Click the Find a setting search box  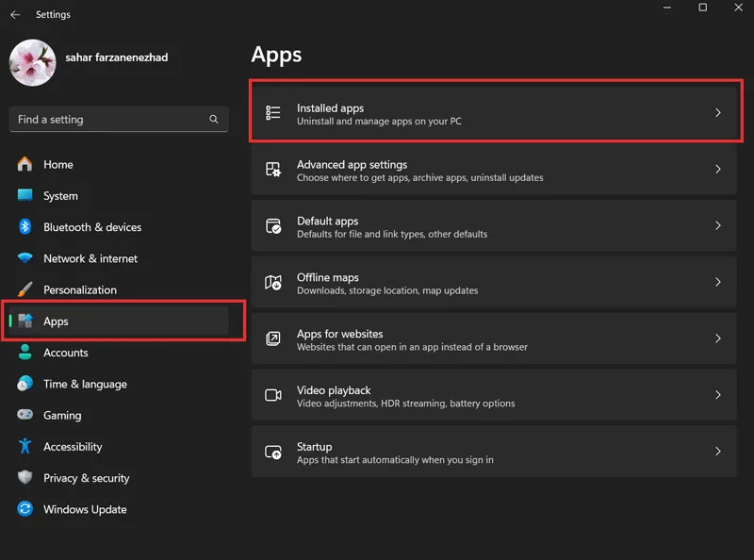pos(119,119)
